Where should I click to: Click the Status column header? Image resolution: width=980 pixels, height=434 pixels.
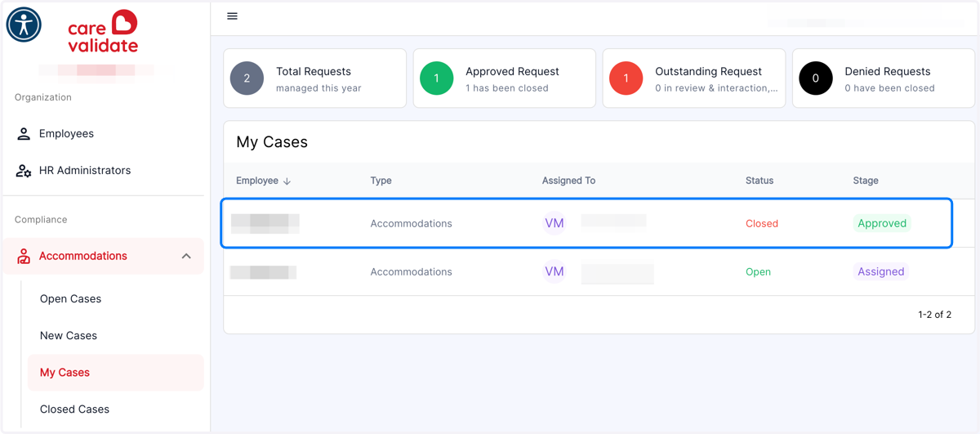[759, 181]
